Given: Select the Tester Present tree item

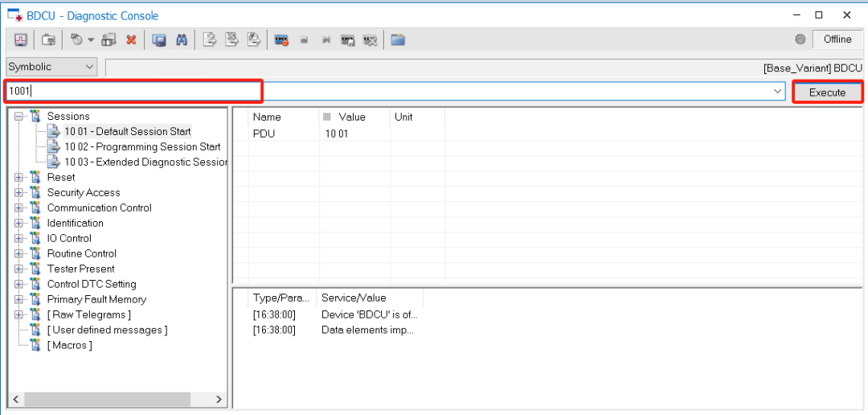Looking at the screenshot, I should pos(81,269).
